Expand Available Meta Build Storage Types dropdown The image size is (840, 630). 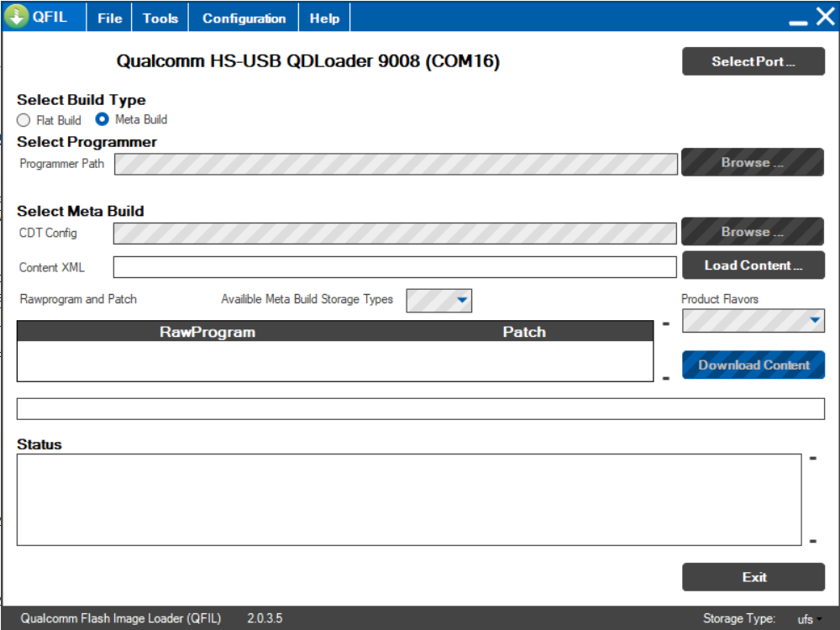[x=439, y=301]
